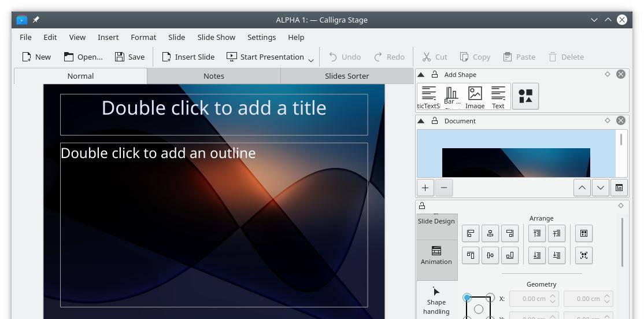The height and width of the screenshot is (319, 644).
Task: Move slide down in Document panel
Action: click(x=601, y=188)
